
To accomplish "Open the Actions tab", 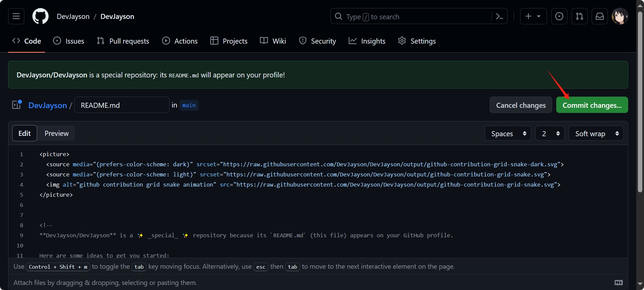I will (180, 41).
